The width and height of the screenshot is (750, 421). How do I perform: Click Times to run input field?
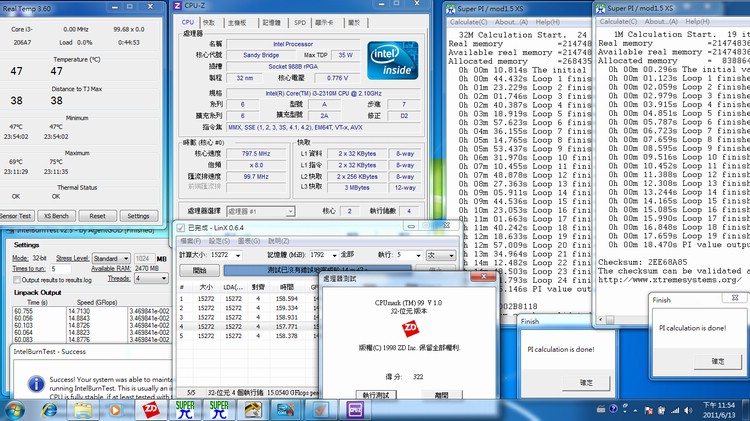[60, 269]
